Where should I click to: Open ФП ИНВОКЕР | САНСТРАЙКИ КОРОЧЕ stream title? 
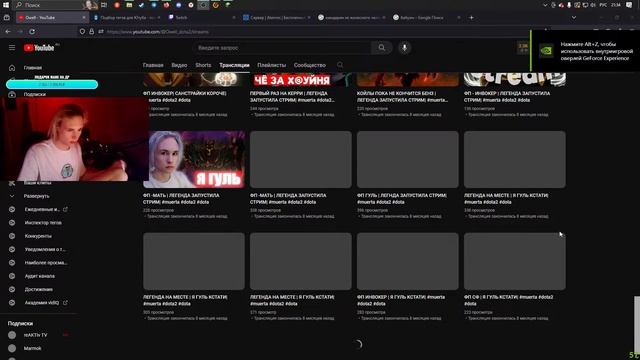[185, 97]
